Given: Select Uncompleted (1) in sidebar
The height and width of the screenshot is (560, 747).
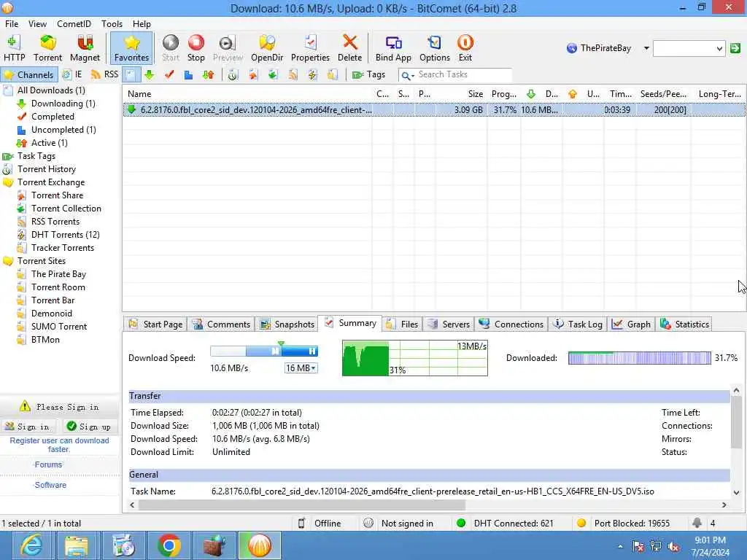Looking at the screenshot, I should [63, 130].
